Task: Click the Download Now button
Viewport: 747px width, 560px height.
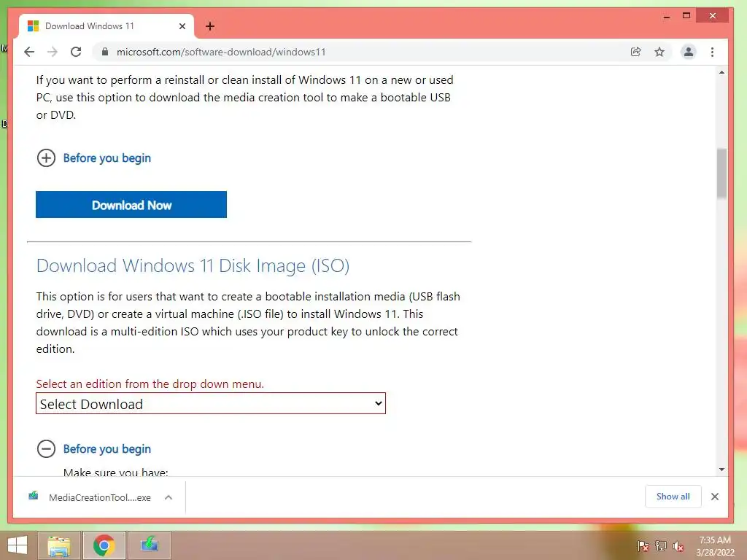Action: point(131,205)
